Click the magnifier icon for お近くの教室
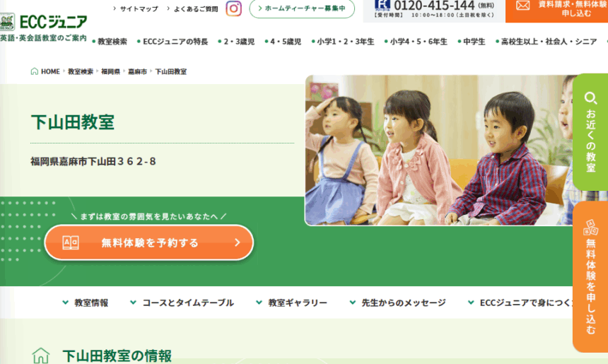Screen dimensions: 608x364 point(590,98)
